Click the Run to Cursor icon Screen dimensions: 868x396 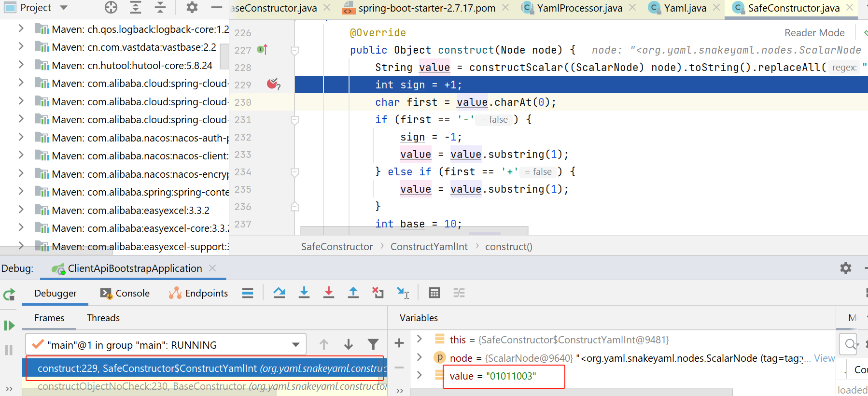[x=403, y=293]
